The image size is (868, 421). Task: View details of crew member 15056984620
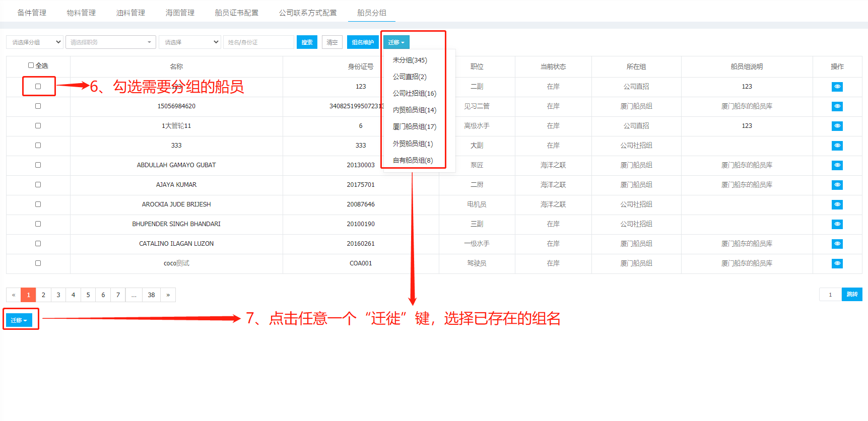[x=837, y=106]
